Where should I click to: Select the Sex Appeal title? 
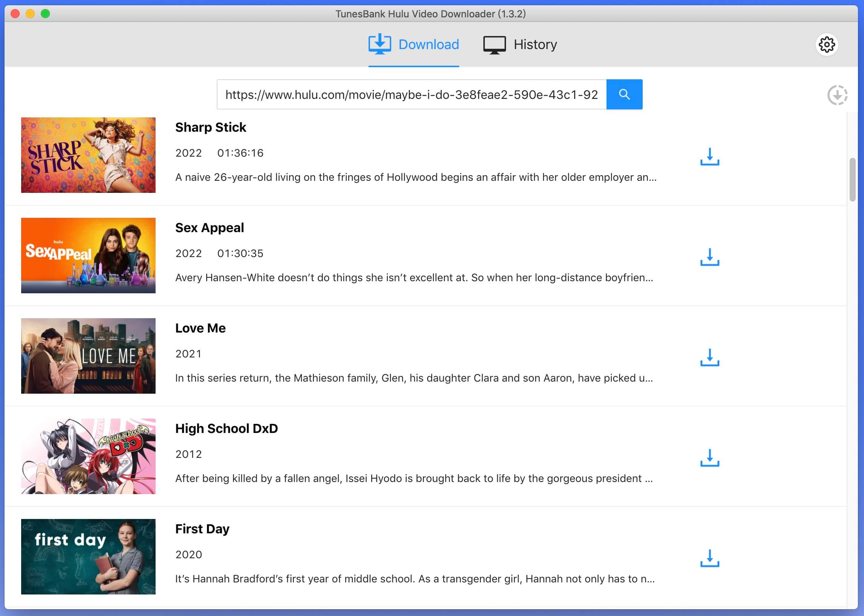(210, 228)
